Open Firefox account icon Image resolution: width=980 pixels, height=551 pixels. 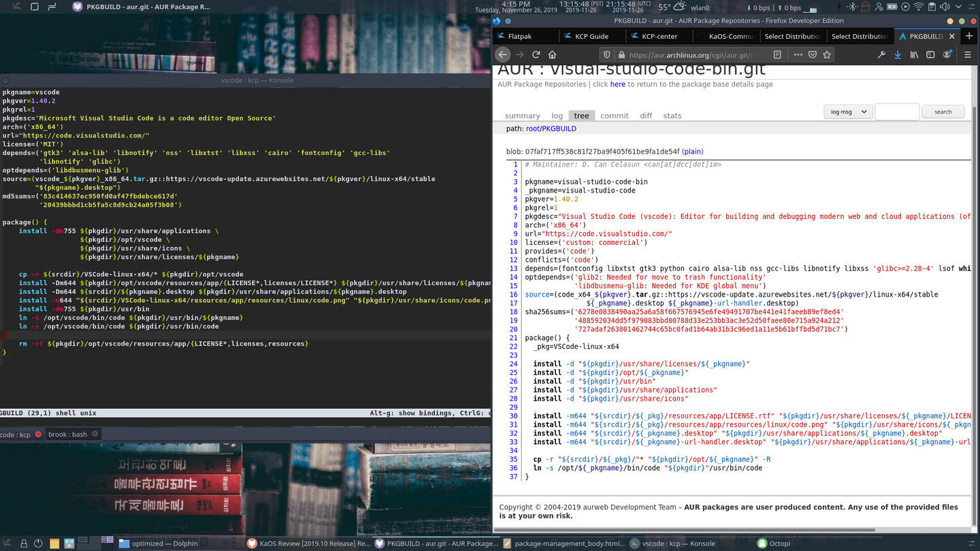point(947,54)
